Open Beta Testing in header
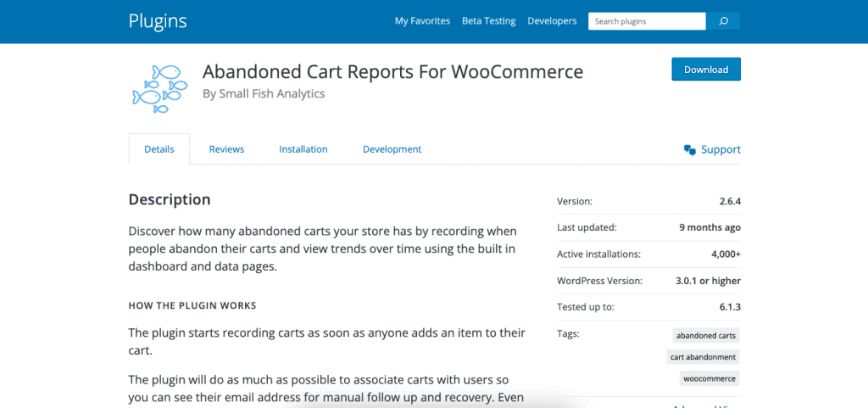868x408 pixels. 489,21
